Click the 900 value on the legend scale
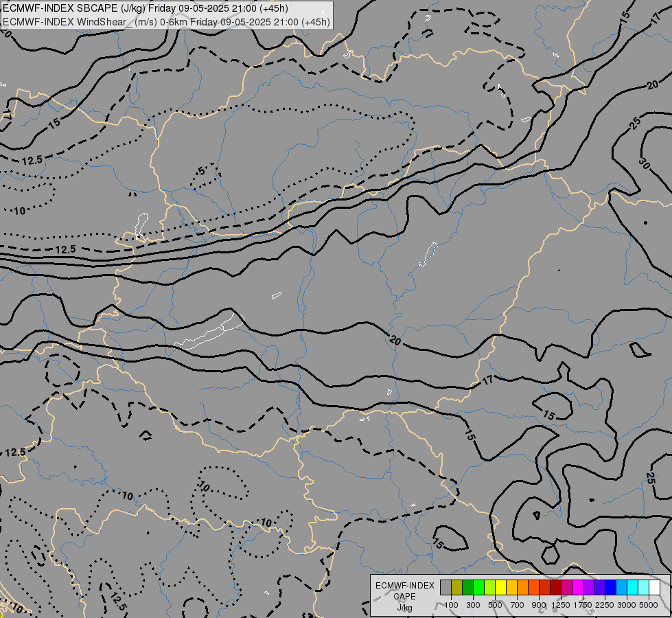The width and height of the screenshot is (672, 618). pyautogui.click(x=539, y=605)
